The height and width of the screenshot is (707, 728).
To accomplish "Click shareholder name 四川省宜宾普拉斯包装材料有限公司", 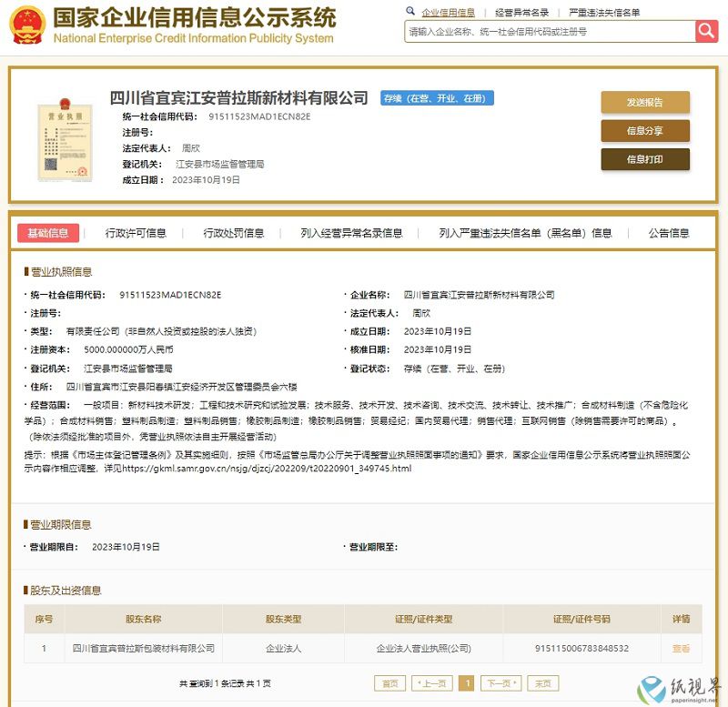I will tap(144, 648).
